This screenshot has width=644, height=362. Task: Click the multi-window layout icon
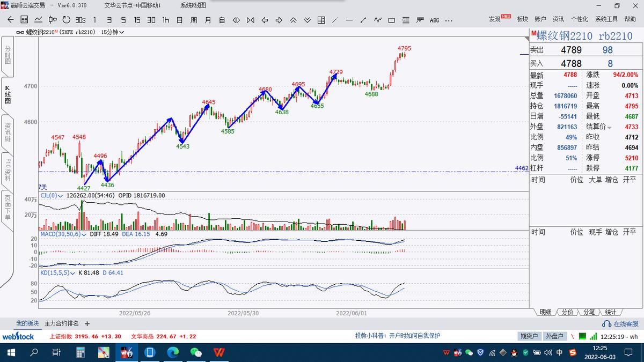[321, 20]
